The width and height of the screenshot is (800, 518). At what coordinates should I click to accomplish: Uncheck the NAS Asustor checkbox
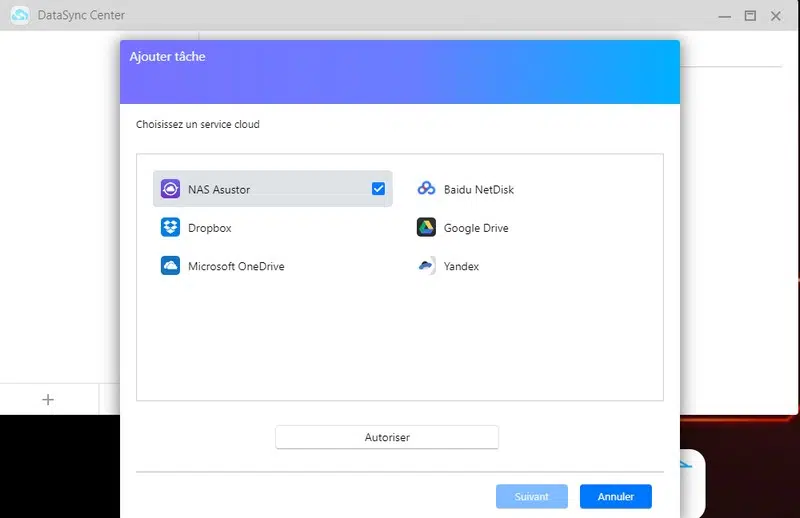pyautogui.click(x=378, y=189)
